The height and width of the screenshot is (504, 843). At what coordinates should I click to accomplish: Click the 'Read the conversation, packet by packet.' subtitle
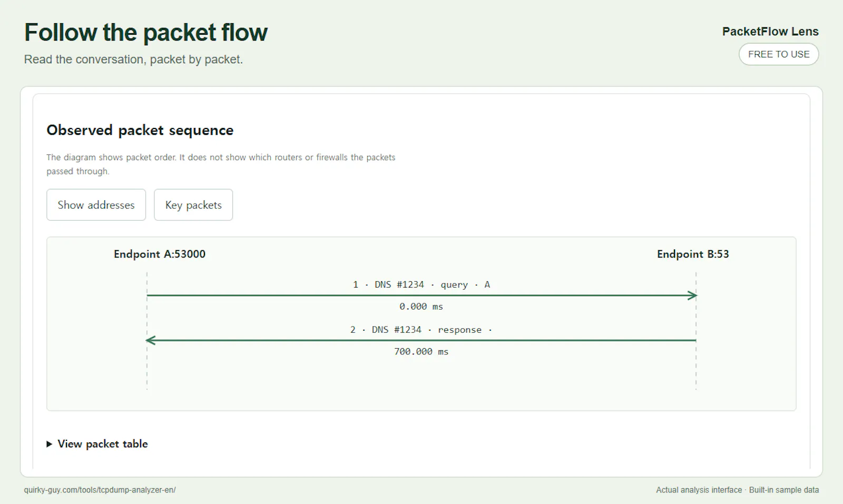133,60
